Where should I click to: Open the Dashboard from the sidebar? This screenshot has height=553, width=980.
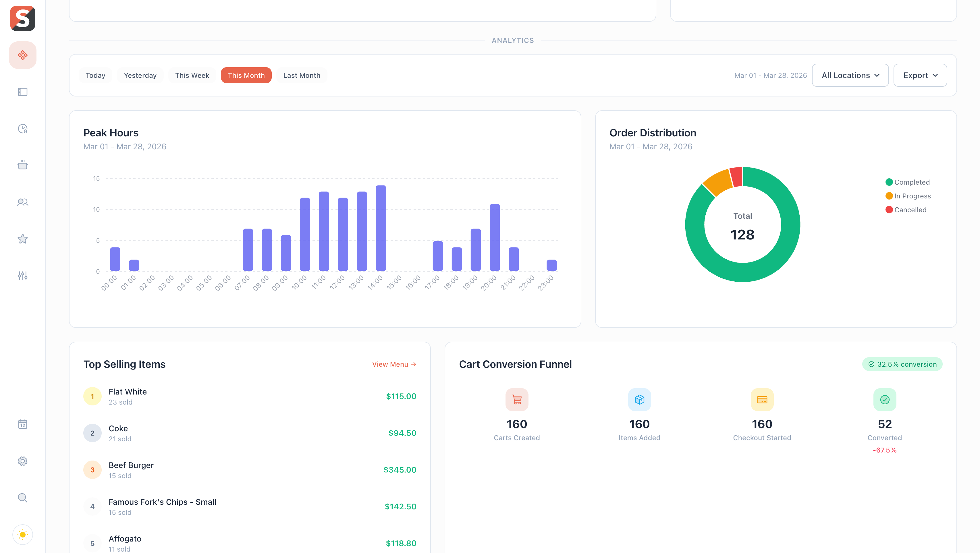point(22,55)
